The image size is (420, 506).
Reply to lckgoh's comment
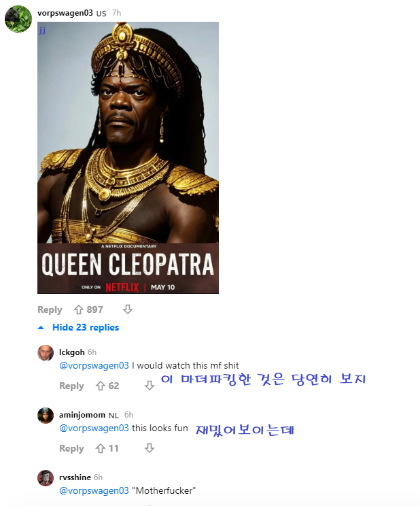pyautogui.click(x=71, y=386)
